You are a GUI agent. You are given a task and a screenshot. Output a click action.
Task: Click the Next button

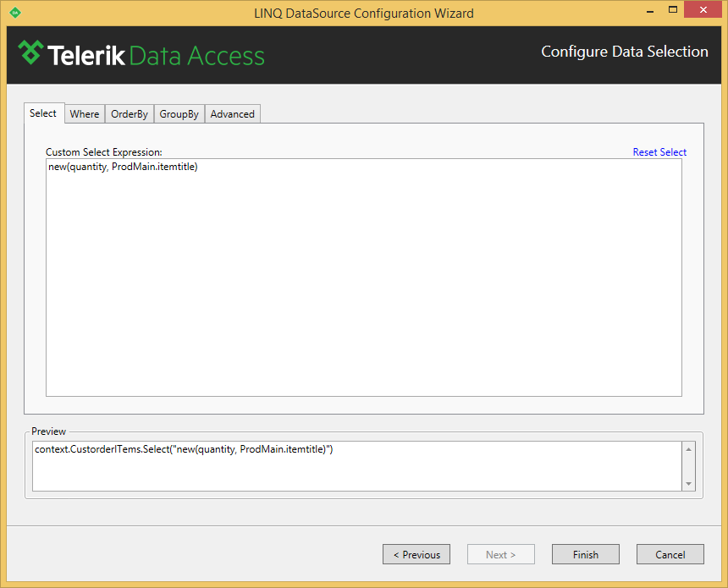pyautogui.click(x=501, y=555)
